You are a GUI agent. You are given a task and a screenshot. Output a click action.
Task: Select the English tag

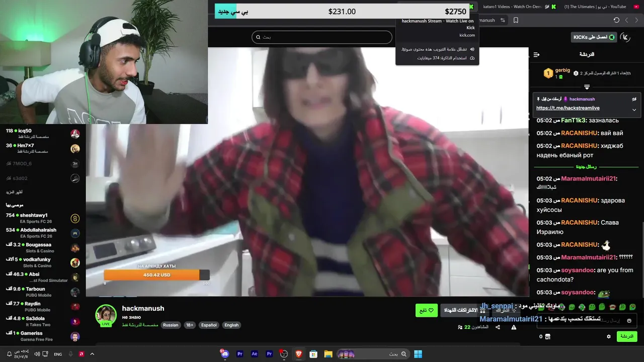tap(231, 325)
